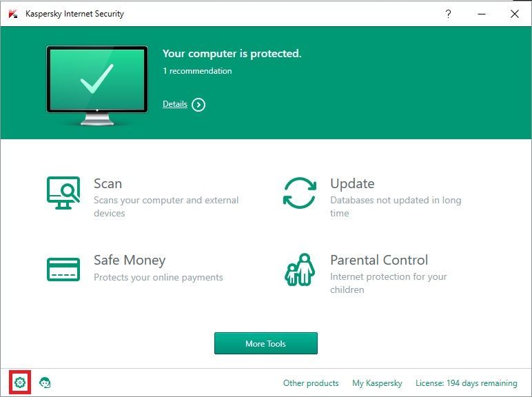Click the Update circular arrows icon
Viewport: 532px width, 397px height.
pos(300,193)
